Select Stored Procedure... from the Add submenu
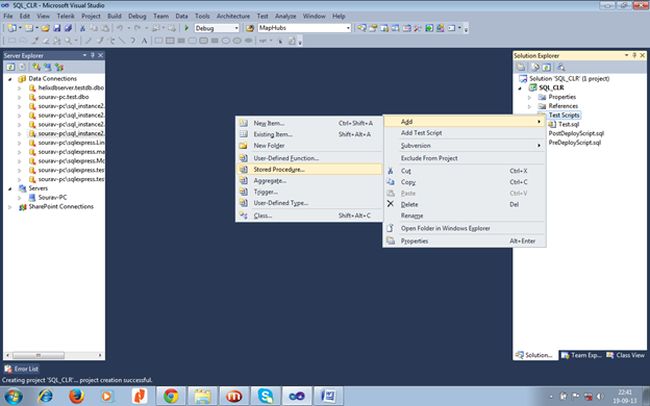Image resolution: width=650 pixels, height=406 pixels. pyautogui.click(x=309, y=169)
